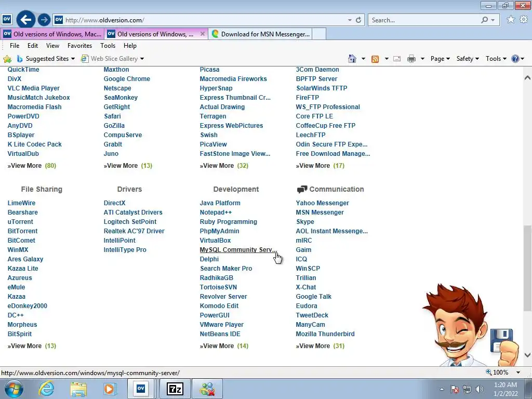Switch to the first Old versions tab
532x399 pixels.
pos(52,34)
